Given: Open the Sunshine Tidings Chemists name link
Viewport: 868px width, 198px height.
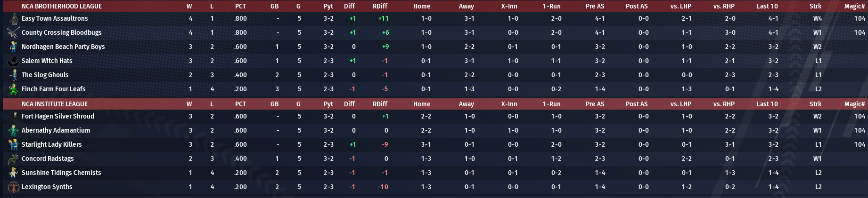Looking at the screenshot, I should point(61,173).
